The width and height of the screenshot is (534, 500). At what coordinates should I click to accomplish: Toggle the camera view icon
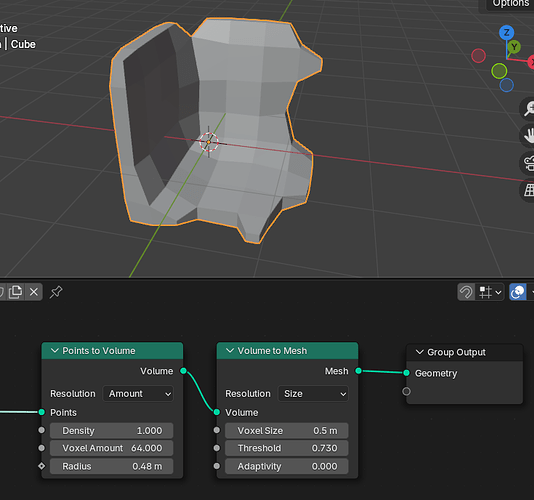529,162
